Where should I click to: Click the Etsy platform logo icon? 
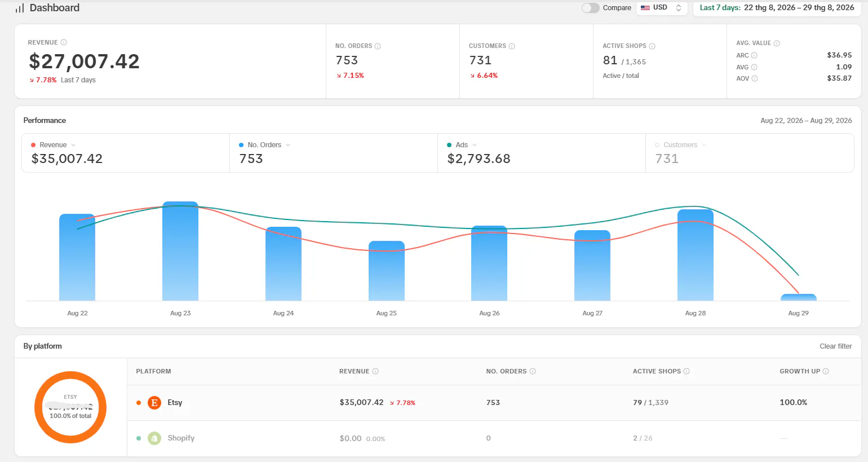tap(154, 403)
